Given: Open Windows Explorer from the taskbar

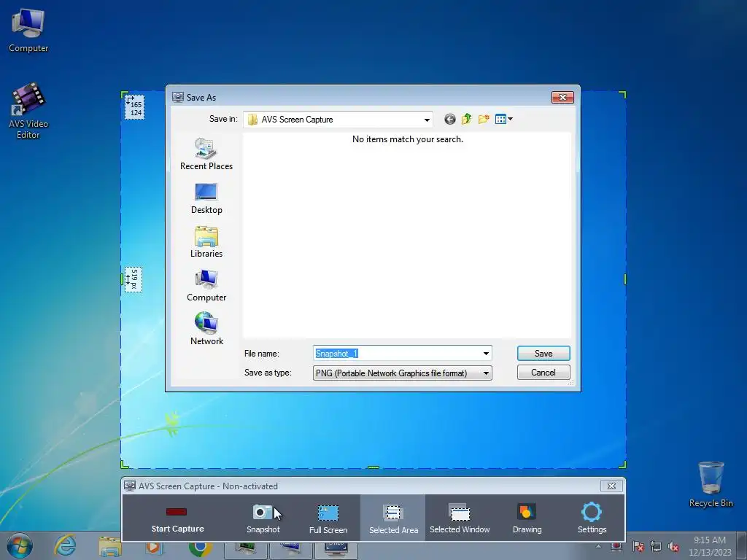Looking at the screenshot, I should coord(110,548).
